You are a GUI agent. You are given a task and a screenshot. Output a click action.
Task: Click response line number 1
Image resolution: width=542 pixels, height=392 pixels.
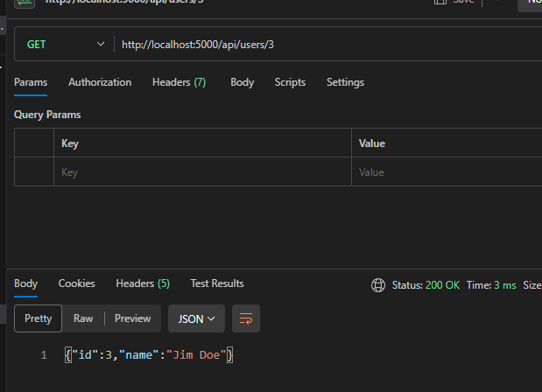(x=44, y=355)
